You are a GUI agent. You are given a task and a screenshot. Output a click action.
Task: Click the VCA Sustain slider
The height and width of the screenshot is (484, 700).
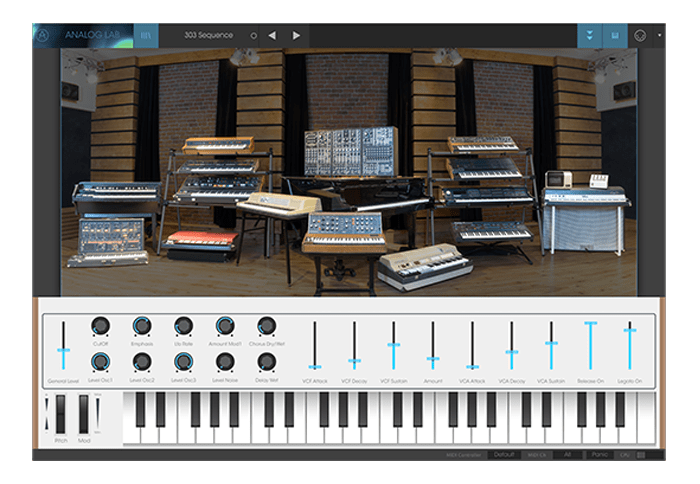pos(551,346)
